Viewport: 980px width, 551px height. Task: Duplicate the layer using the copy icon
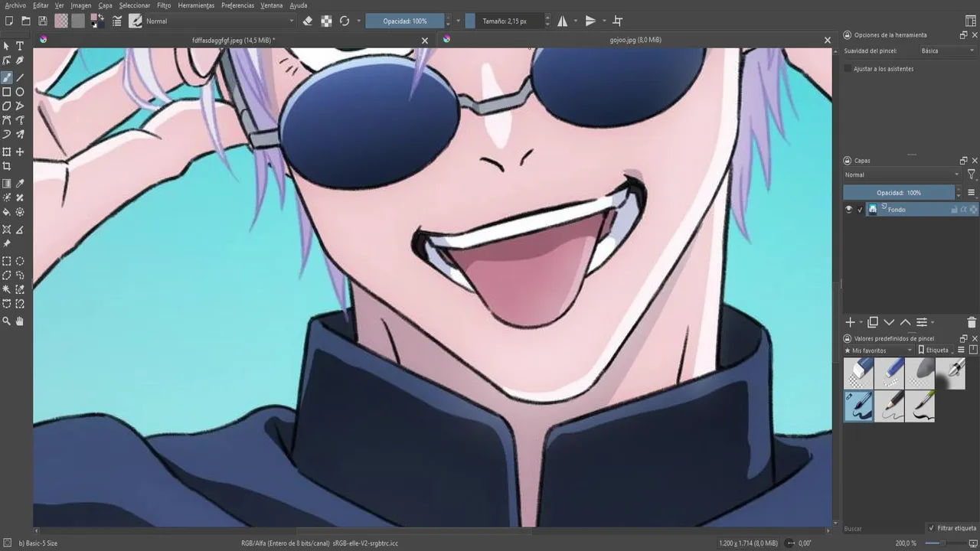click(872, 322)
